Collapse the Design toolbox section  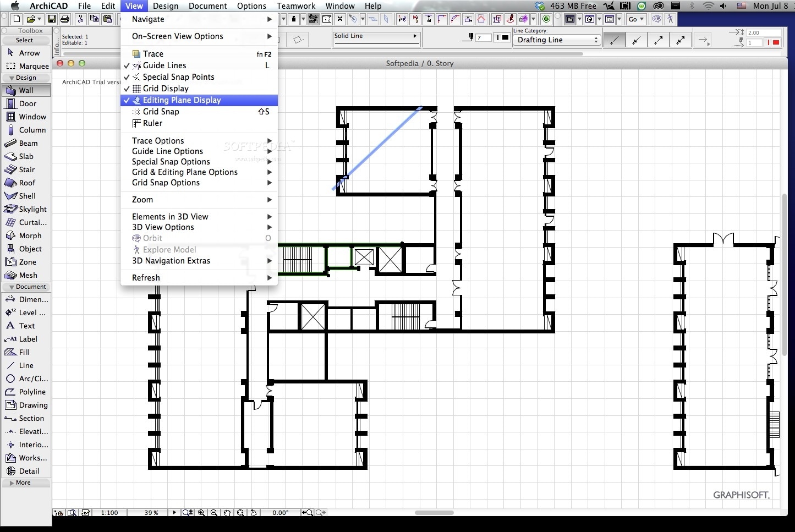pos(26,78)
